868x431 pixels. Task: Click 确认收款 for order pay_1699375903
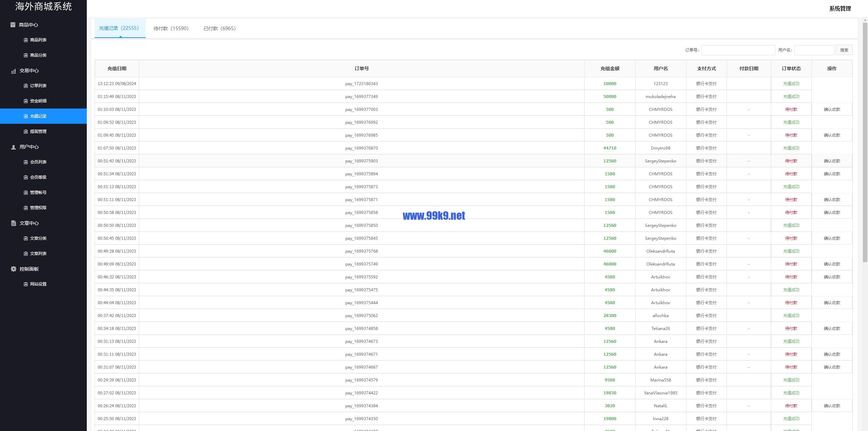(832, 161)
